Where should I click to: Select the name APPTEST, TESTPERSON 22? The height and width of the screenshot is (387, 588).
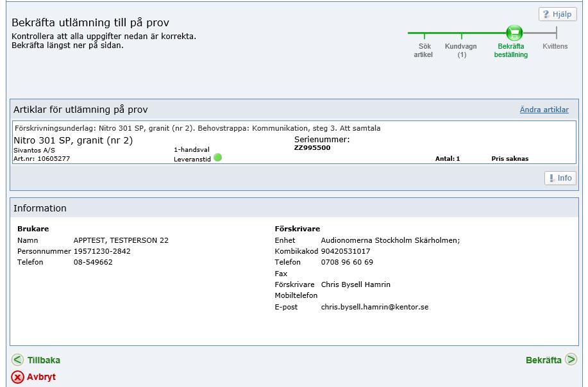point(121,240)
